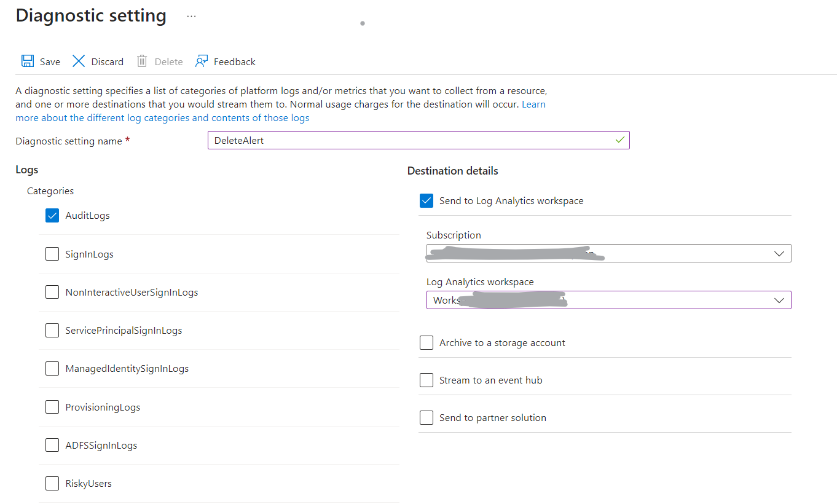Click the Discard X icon

point(79,61)
